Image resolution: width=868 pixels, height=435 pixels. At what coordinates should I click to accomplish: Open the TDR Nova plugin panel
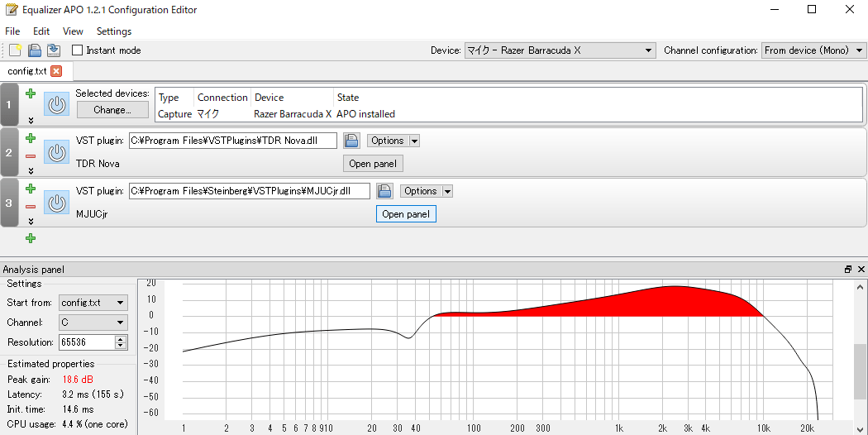pyautogui.click(x=373, y=164)
